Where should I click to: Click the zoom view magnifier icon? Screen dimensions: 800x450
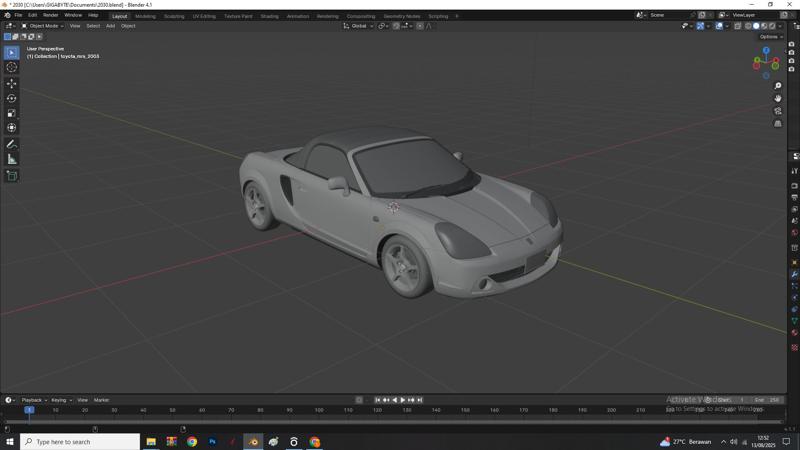click(778, 86)
